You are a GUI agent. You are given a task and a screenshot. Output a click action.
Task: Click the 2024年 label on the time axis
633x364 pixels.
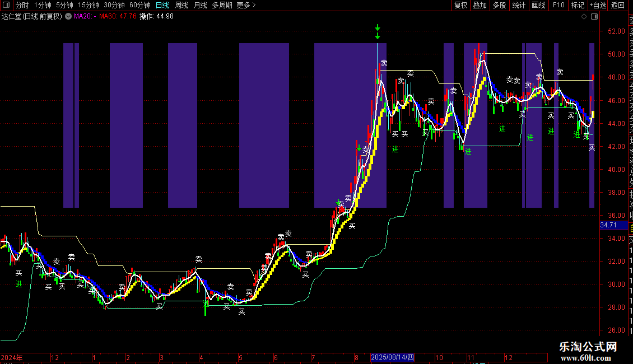12,357
